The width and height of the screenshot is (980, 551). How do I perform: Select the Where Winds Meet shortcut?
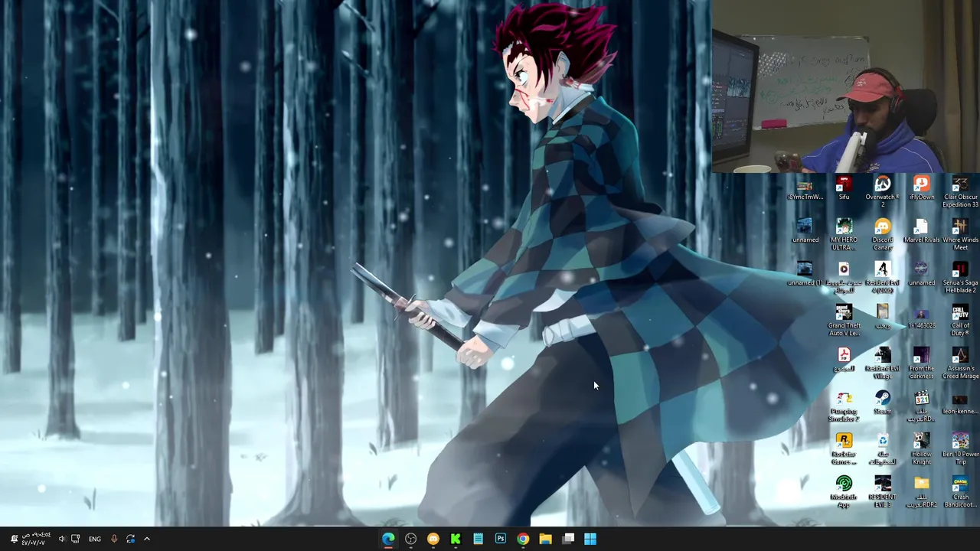point(960,234)
